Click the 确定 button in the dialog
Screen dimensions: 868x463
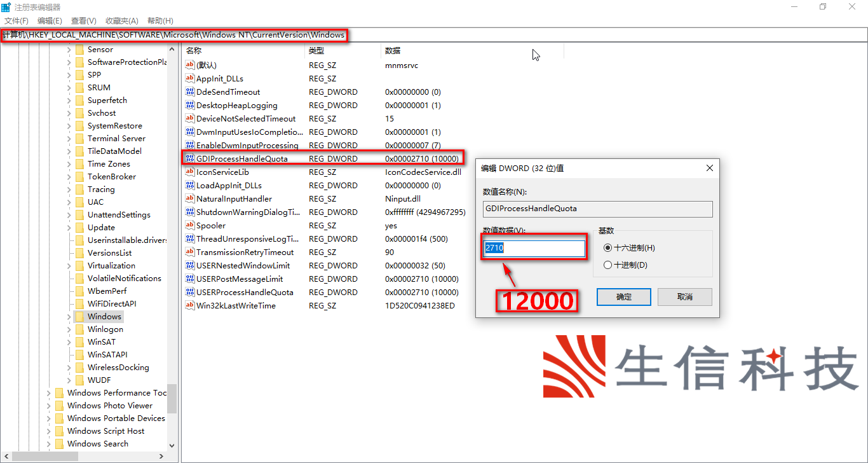[x=623, y=296]
